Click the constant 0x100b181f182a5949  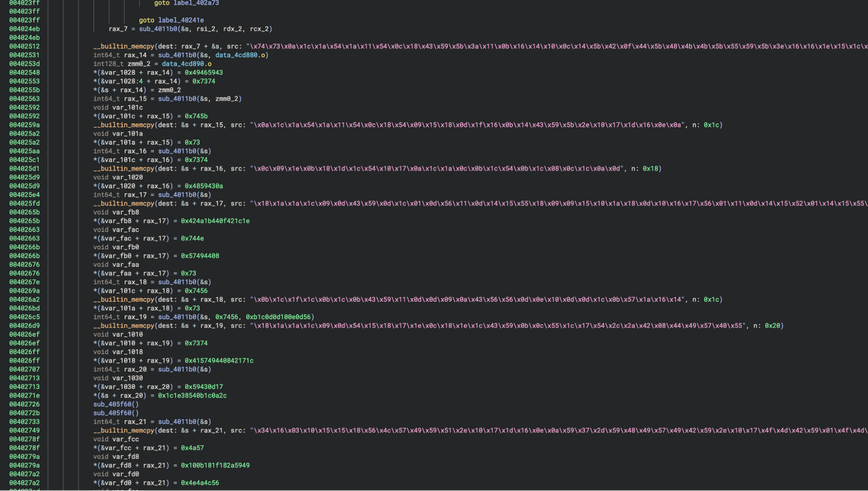(x=215, y=465)
